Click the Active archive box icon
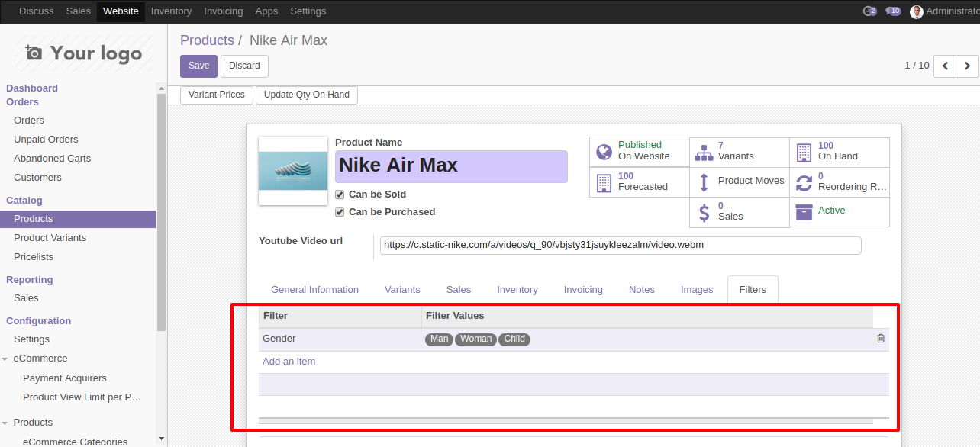980x447 pixels. [x=804, y=211]
